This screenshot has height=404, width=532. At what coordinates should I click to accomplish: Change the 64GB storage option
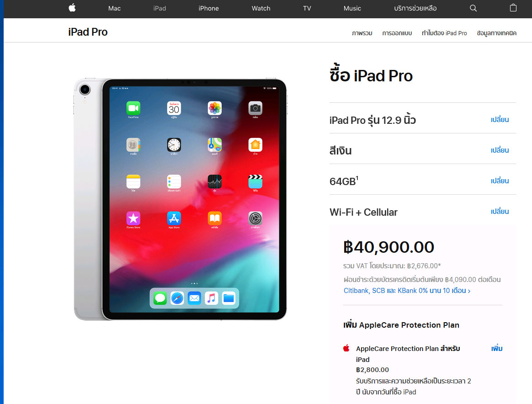(500, 181)
